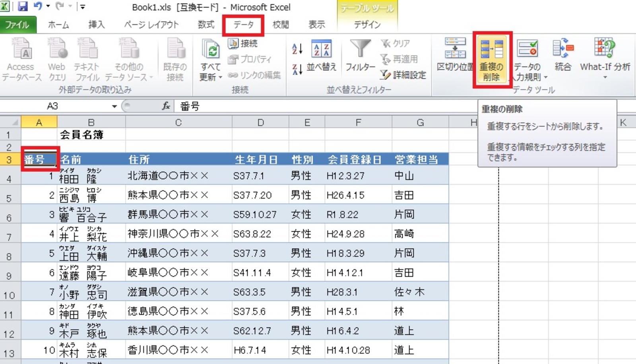This screenshot has width=636, height=364.
Task: Click the Save icon in quick access toolbar
Action: pos(23,6)
